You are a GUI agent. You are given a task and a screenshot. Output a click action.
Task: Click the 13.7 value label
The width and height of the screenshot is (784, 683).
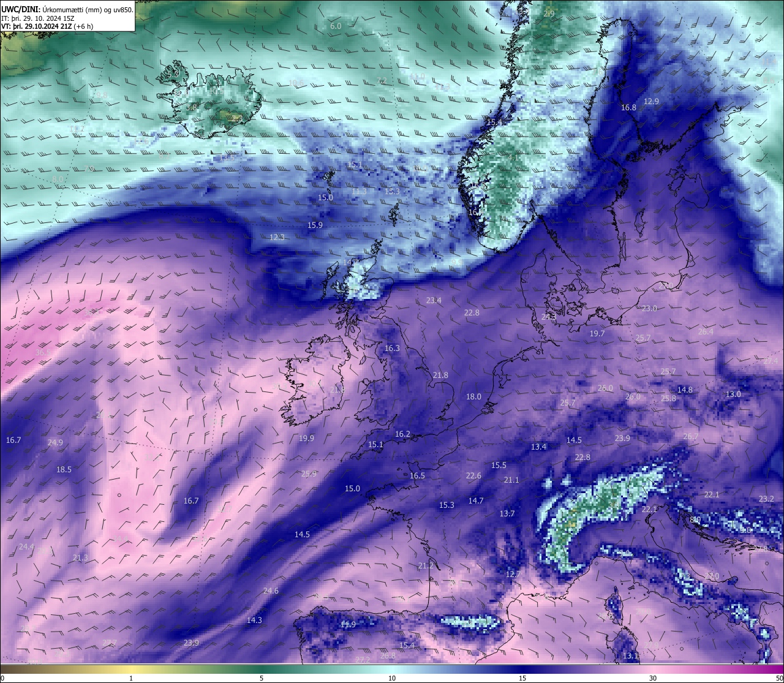507,513
